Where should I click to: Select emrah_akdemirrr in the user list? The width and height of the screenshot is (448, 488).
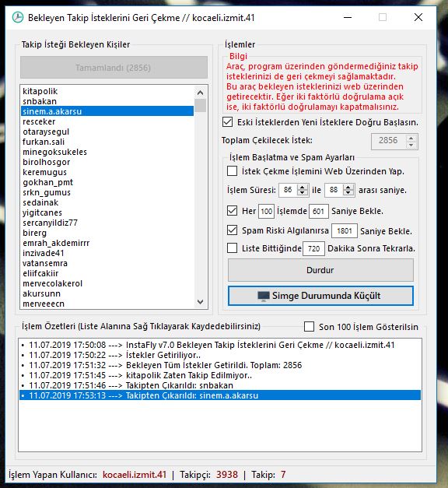coord(107,243)
